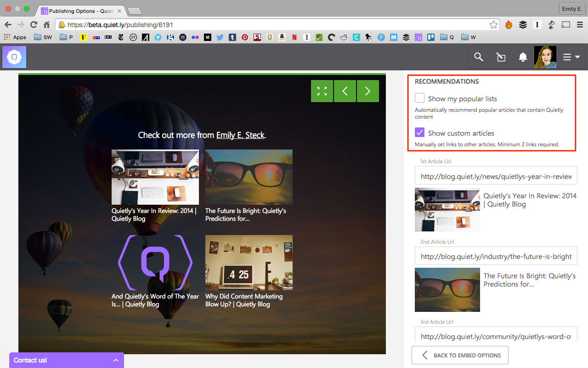Open the Q bookmarks folder
Image resolution: width=588 pixels, height=368 pixels.
coord(447,37)
